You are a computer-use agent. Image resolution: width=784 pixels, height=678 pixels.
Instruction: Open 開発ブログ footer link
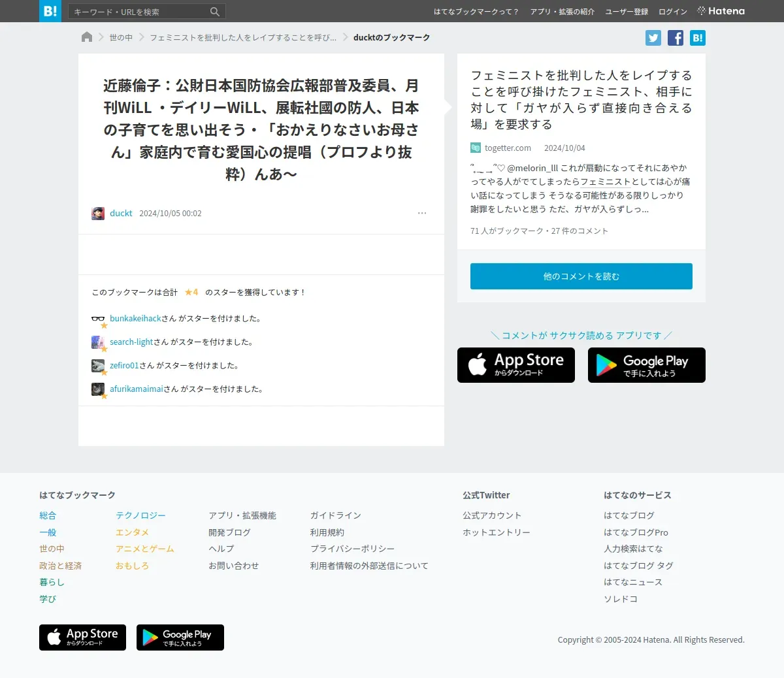(229, 533)
